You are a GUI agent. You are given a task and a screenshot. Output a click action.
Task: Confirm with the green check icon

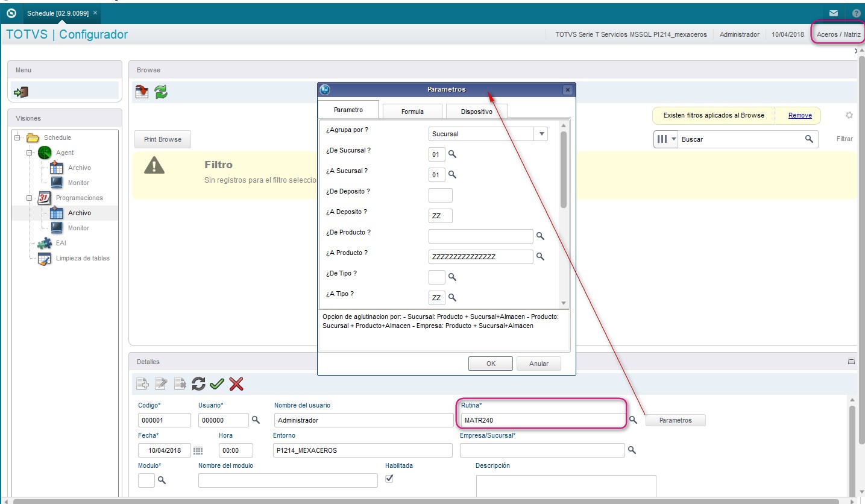click(217, 383)
